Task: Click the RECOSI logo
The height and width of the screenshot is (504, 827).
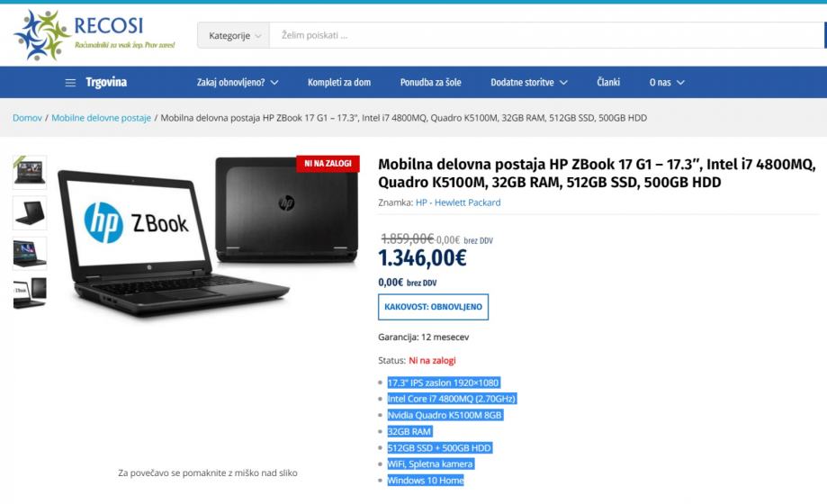Action: pos(94,35)
